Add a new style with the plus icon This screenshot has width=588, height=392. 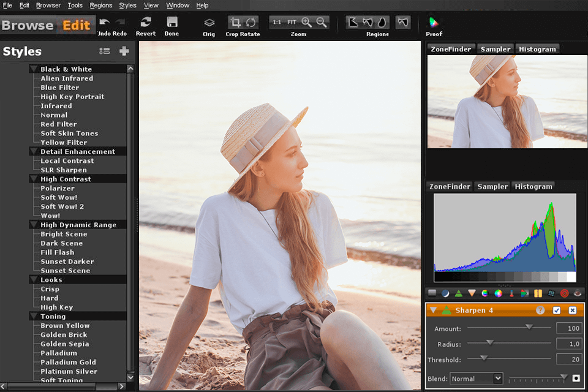[124, 51]
